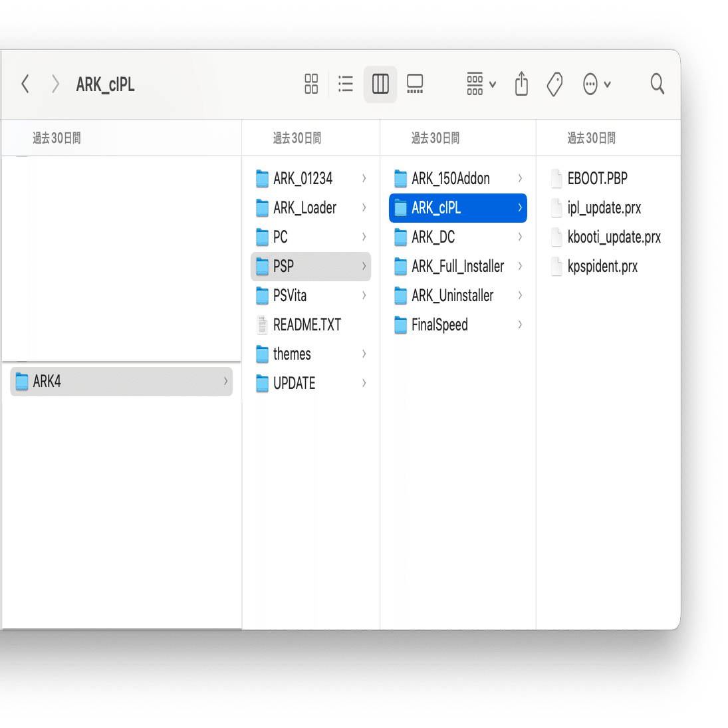Click the ARK_Loader folder icon
The image size is (728, 728).
coord(263,207)
